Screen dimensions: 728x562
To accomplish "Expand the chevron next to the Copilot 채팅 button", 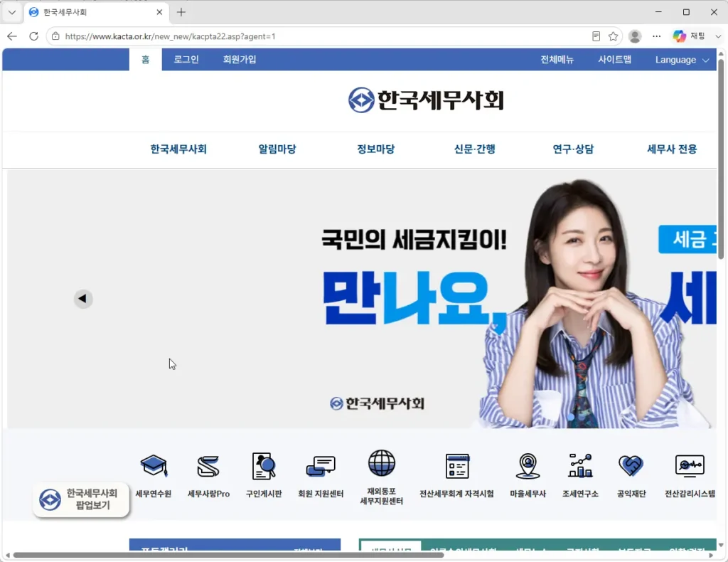I will [718, 36].
